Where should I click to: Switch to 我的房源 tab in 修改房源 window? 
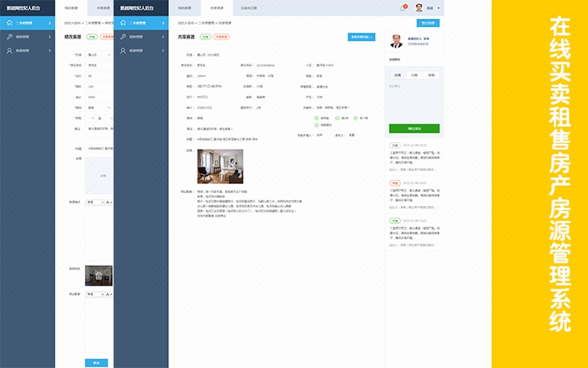pyautogui.click(x=71, y=8)
